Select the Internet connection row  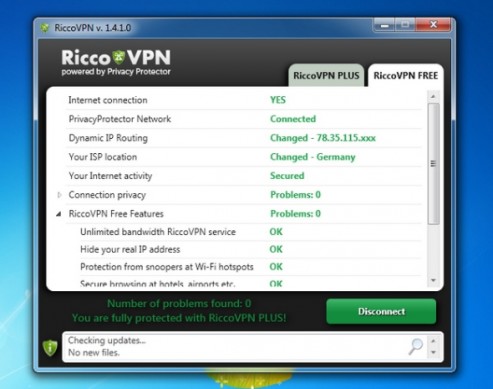(x=244, y=100)
